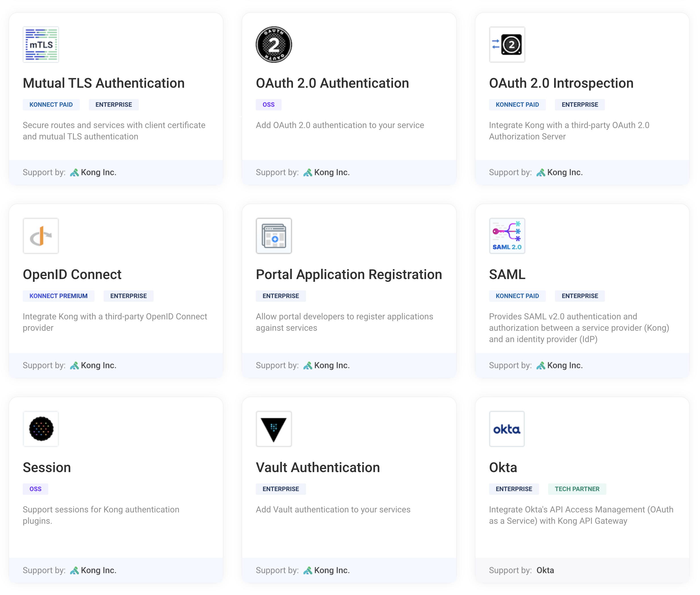The height and width of the screenshot is (595, 700).
Task: Click 'Integrate Okta's API Access Management' description
Action: pos(581,515)
